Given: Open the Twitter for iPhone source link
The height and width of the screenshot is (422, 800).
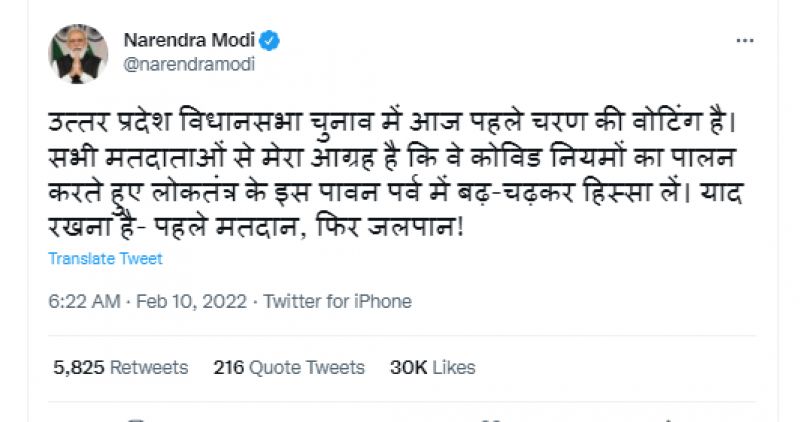Looking at the screenshot, I should [337, 301].
